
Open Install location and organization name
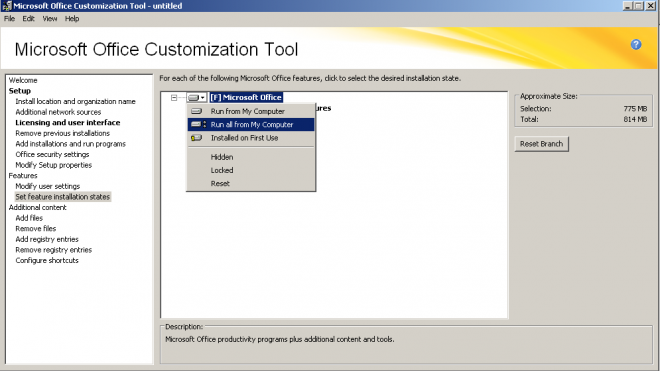pos(75,101)
